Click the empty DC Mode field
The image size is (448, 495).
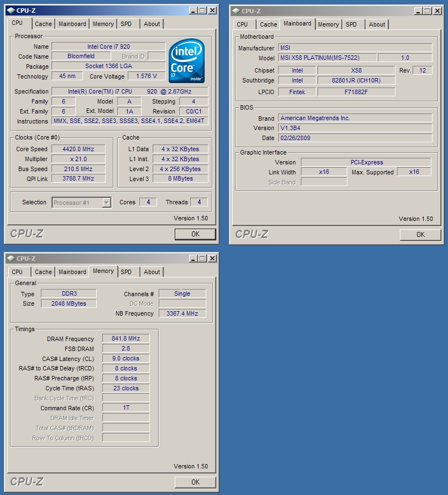(182, 303)
